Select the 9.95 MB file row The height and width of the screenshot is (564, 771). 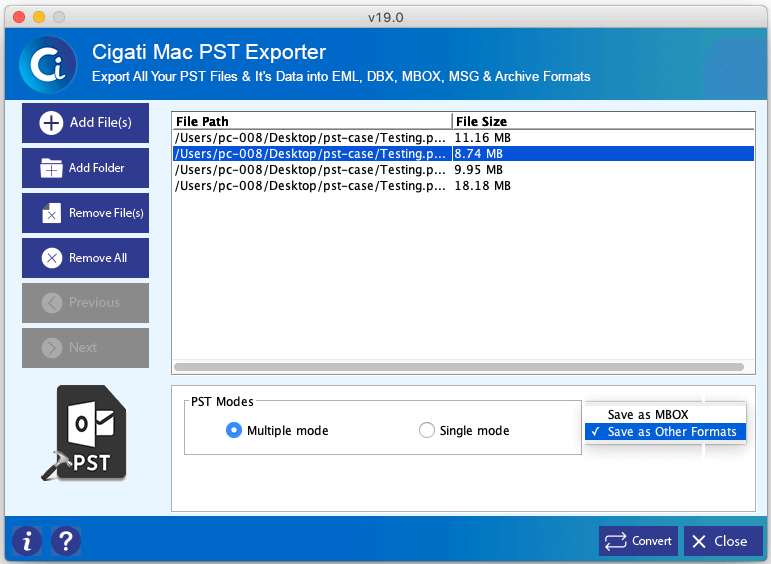[463, 170]
